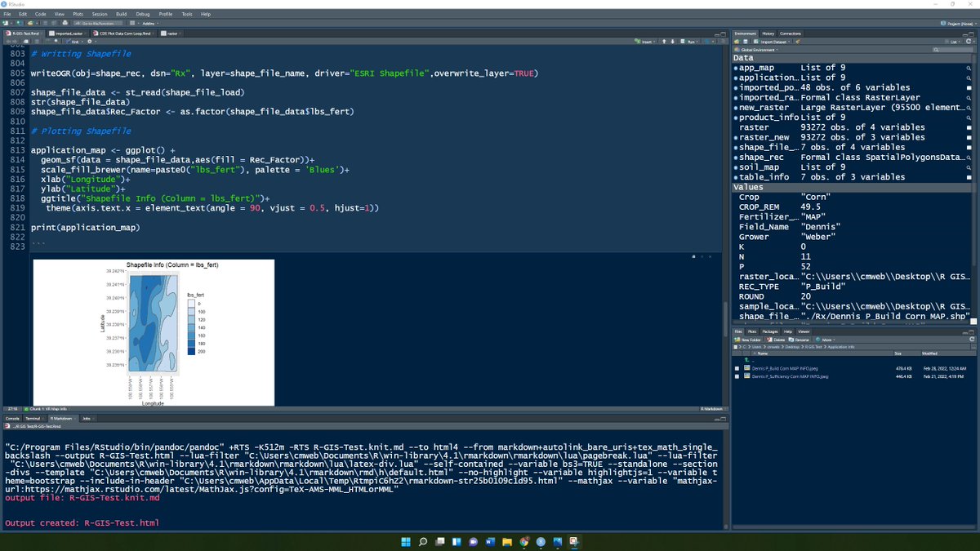
Task: Click the find/replace magnifier icon in editor
Action: (x=56, y=42)
